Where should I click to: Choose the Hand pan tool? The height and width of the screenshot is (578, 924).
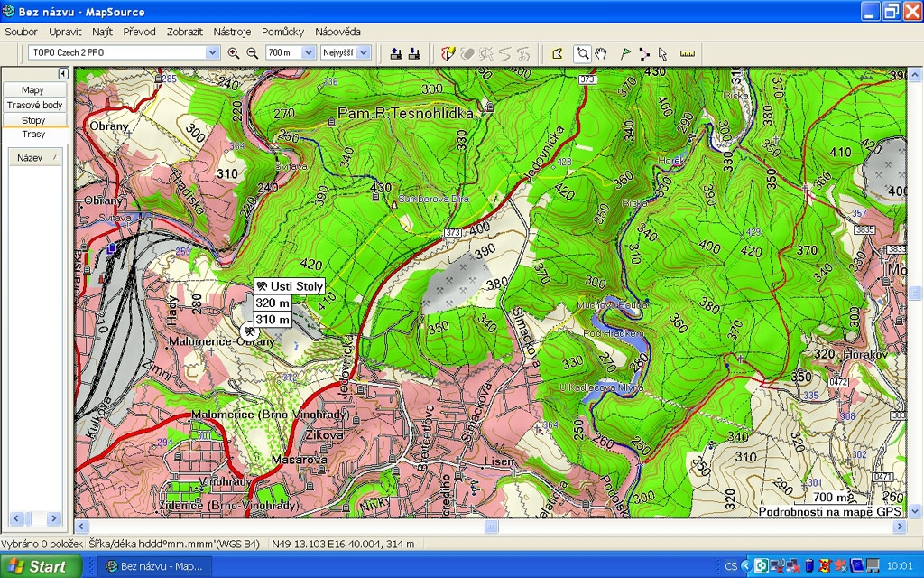[600, 53]
